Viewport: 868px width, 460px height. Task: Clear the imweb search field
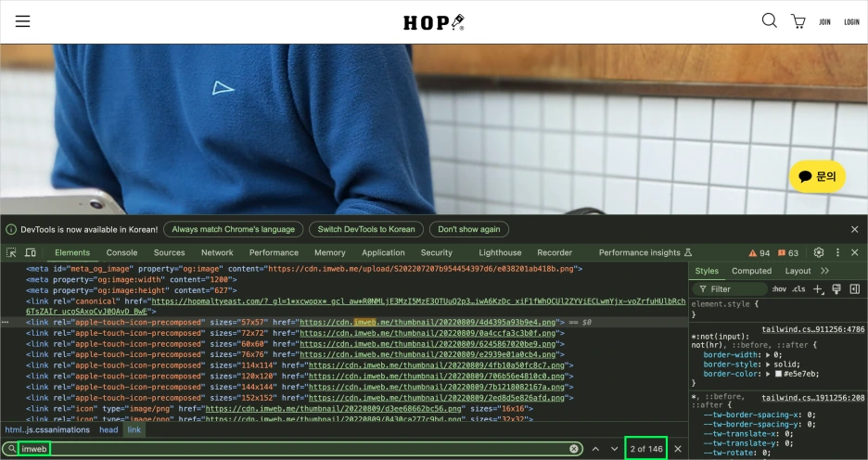[x=574, y=449]
